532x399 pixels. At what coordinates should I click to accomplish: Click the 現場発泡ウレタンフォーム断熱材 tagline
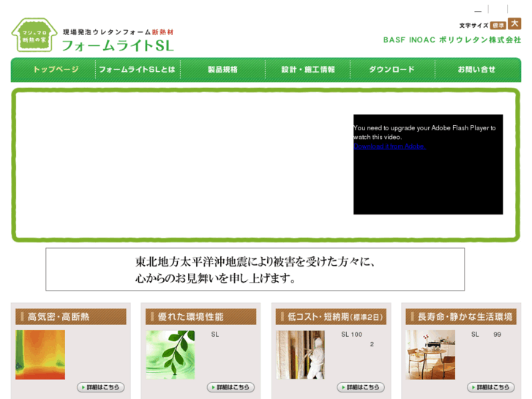(x=118, y=32)
